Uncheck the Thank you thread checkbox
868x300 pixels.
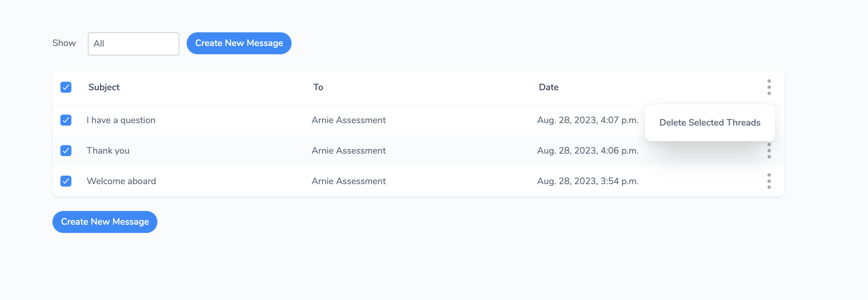(66, 151)
